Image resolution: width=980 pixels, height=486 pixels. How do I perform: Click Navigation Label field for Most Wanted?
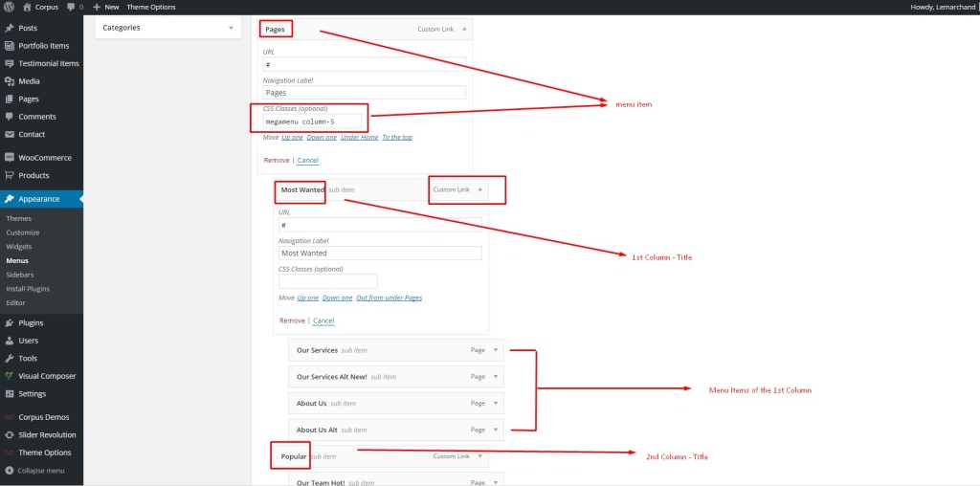point(380,254)
